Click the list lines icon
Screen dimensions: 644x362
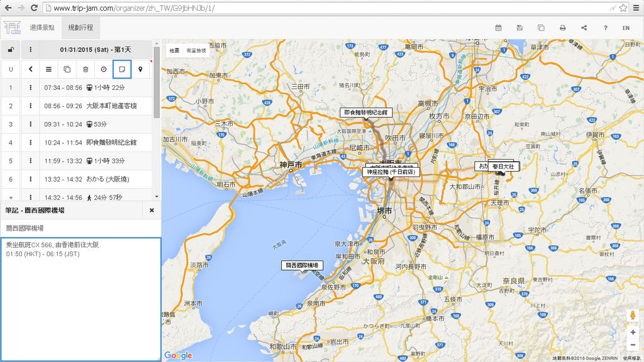[48, 69]
